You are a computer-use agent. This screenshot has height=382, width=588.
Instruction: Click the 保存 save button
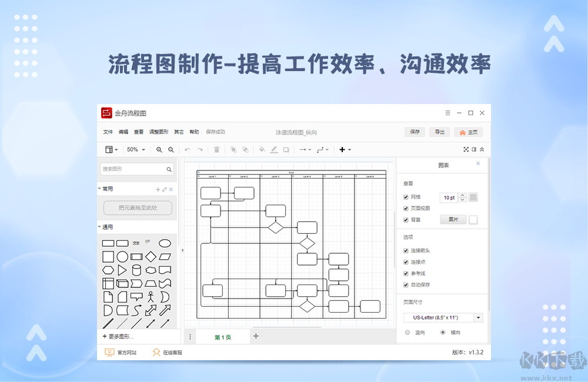(x=415, y=132)
